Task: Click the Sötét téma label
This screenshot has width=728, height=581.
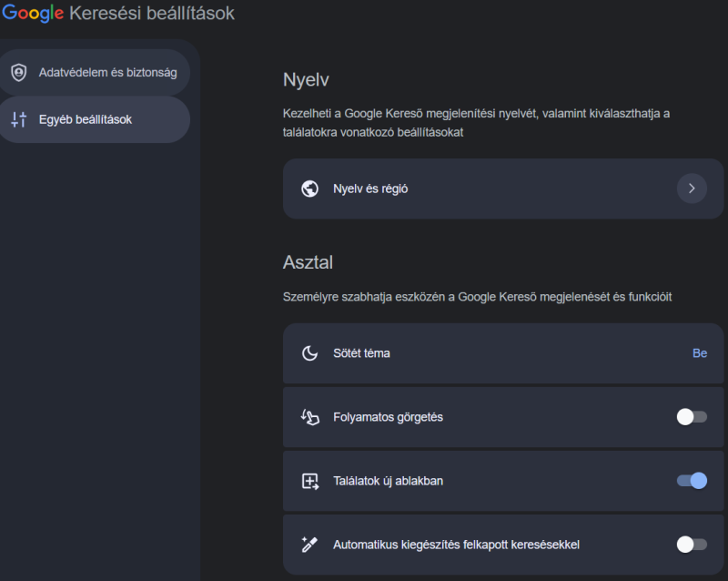Action: [x=361, y=353]
